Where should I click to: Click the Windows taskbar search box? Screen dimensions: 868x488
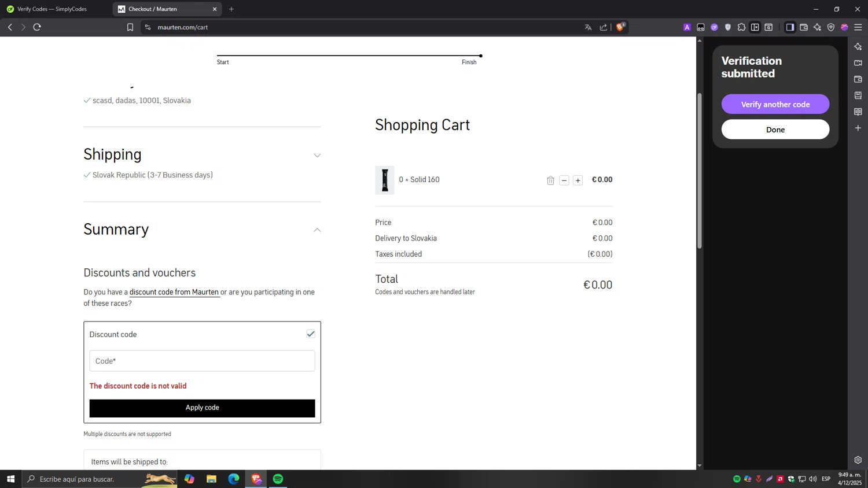[100, 479]
